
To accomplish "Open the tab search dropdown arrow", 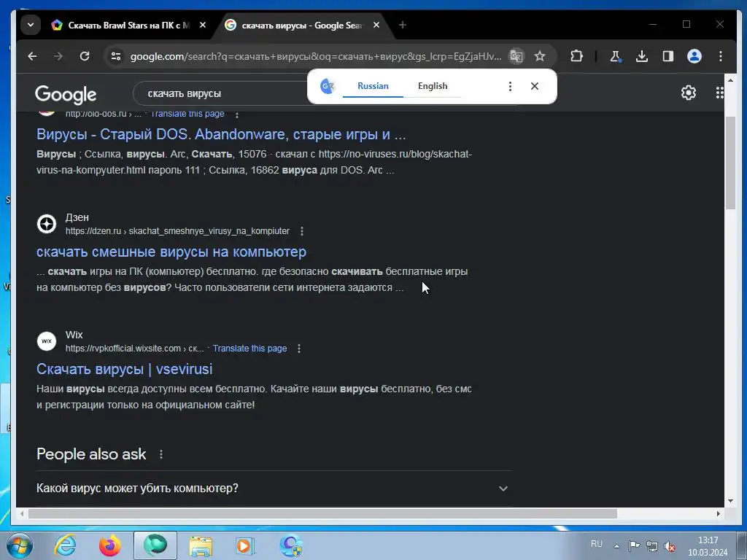I will 31,25.
